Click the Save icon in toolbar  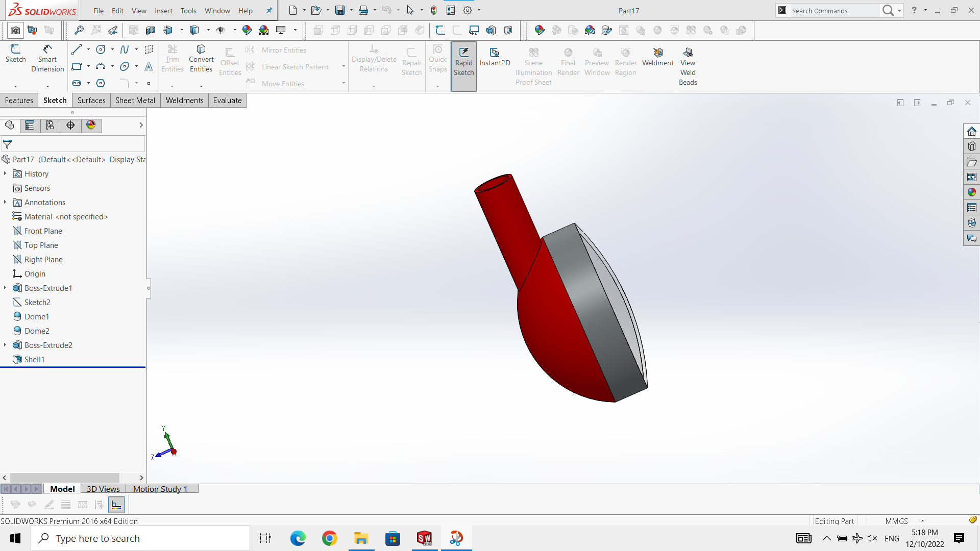tap(340, 10)
